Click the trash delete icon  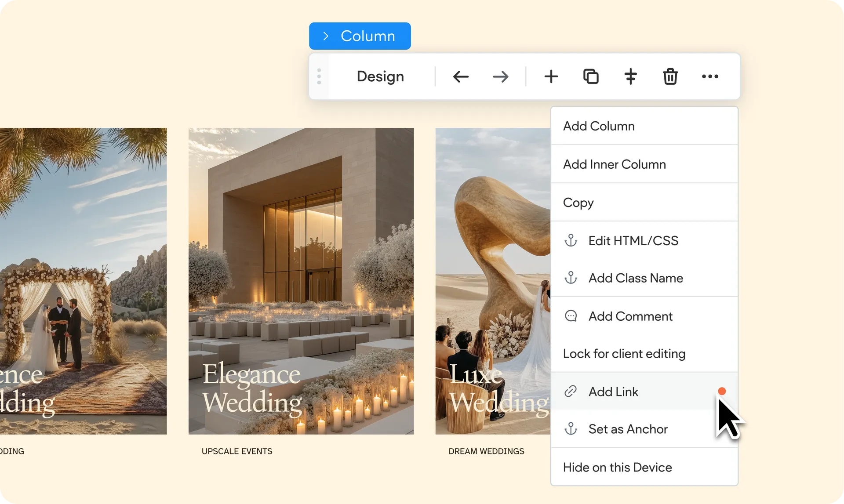670,76
